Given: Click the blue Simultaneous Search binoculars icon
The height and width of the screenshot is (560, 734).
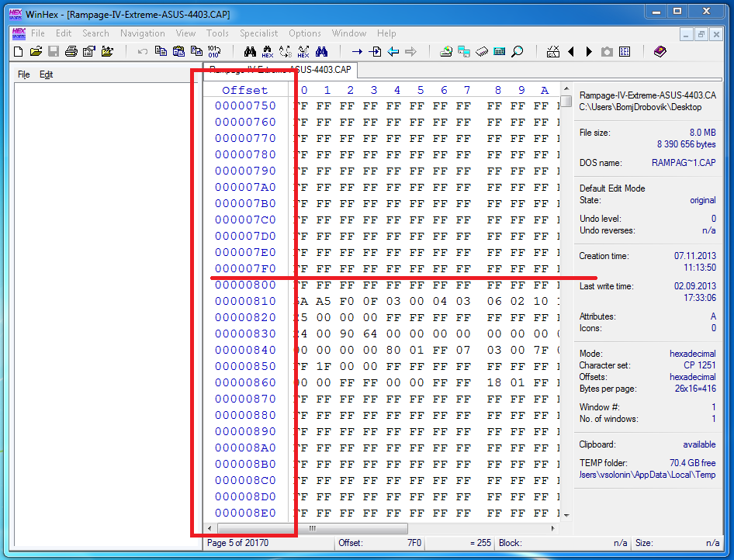Looking at the screenshot, I should tap(321, 51).
